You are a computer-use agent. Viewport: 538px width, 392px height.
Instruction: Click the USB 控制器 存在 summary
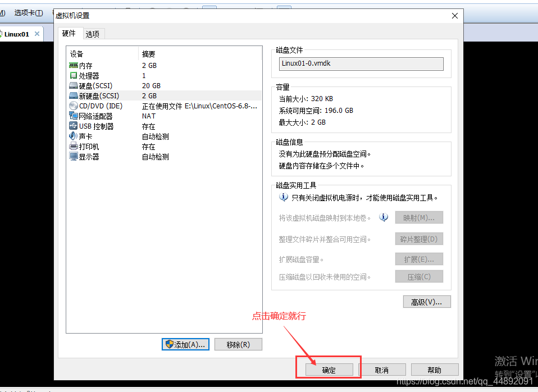149,127
